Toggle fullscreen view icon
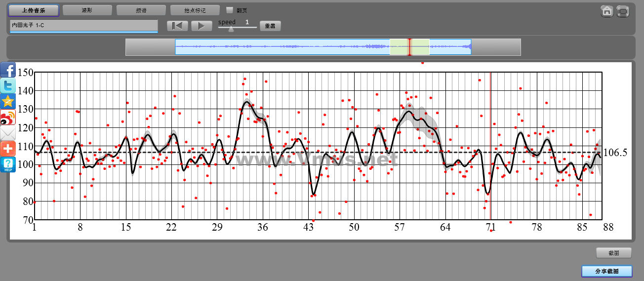644x281 pixels. pos(623,11)
